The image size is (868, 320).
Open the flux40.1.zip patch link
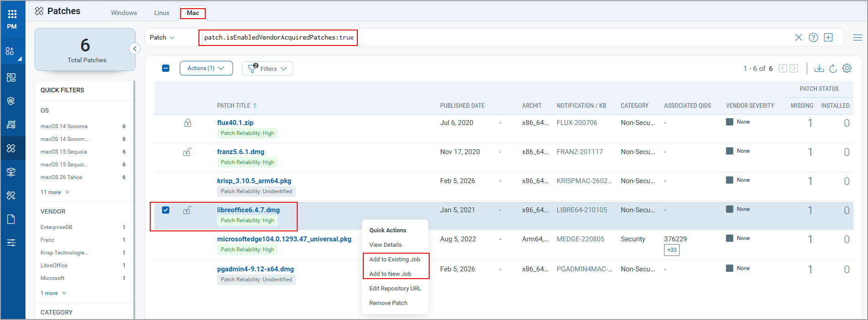[x=235, y=123]
